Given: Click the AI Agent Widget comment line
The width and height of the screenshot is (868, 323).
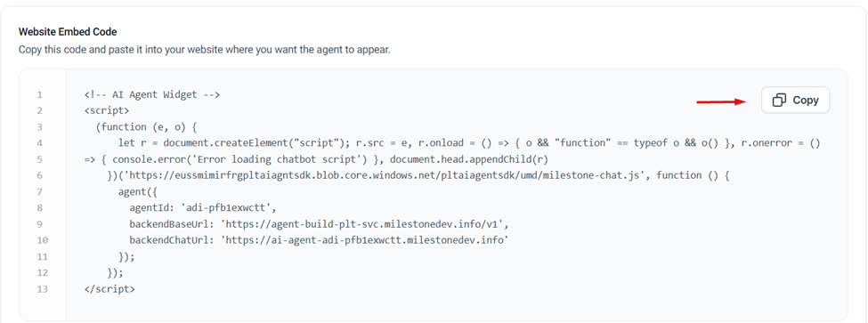Looking at the screenshot, I should click(x=152, y=94).
